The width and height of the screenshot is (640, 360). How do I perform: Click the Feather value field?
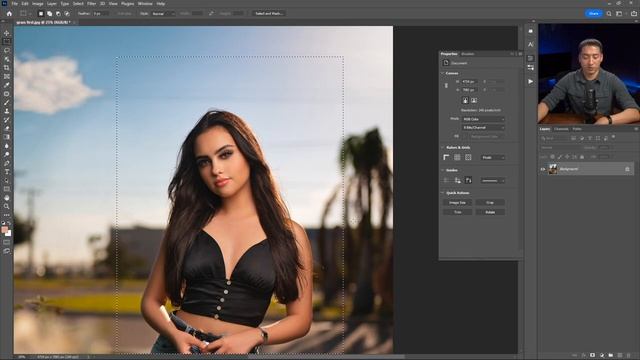(100, 13)
